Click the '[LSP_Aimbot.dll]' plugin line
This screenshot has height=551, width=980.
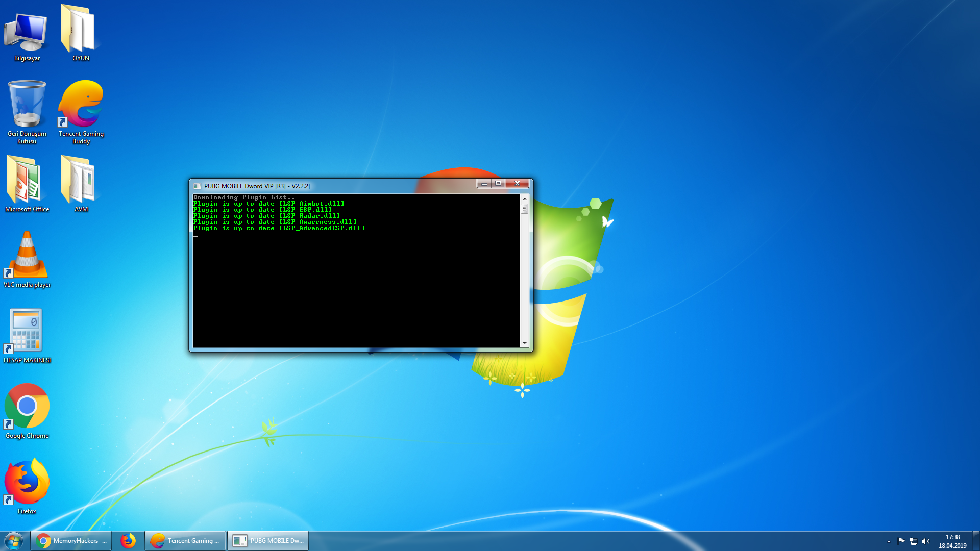click(x=269, y=204)
